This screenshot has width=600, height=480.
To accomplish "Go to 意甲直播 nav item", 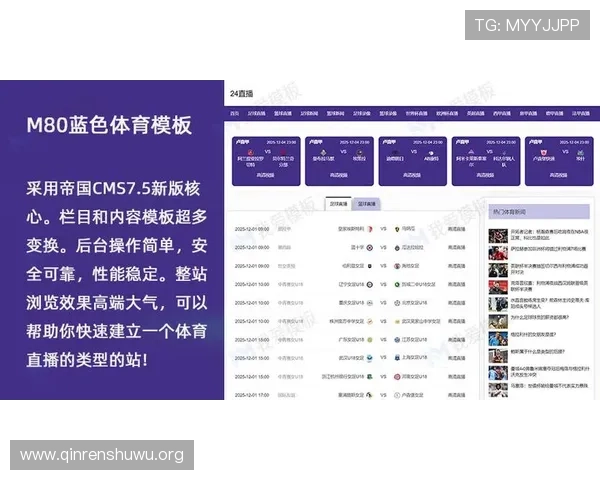I will pyautogui.click(x=528, y=113).
